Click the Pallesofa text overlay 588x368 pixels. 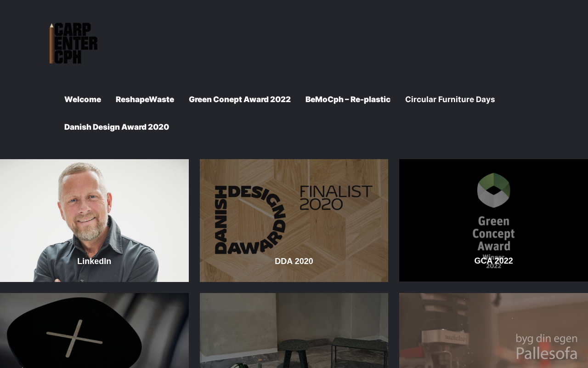(x=547, y=353)
